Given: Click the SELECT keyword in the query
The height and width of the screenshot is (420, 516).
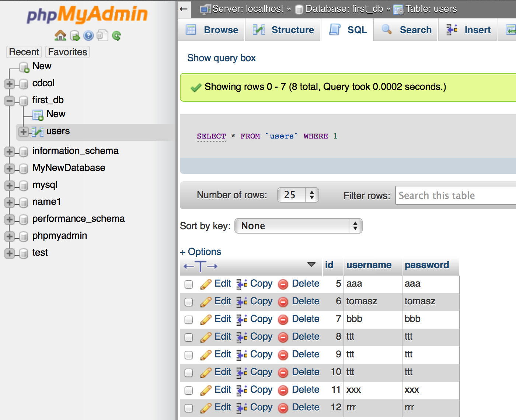Looking at the screenshot, I should point(211,136).
